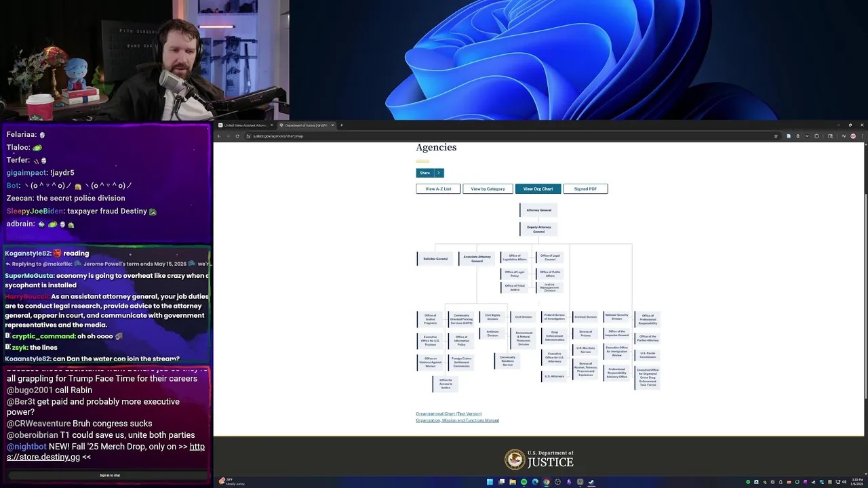
Task: Open the U.S. Parole Commission box
Action: point(648,354)
